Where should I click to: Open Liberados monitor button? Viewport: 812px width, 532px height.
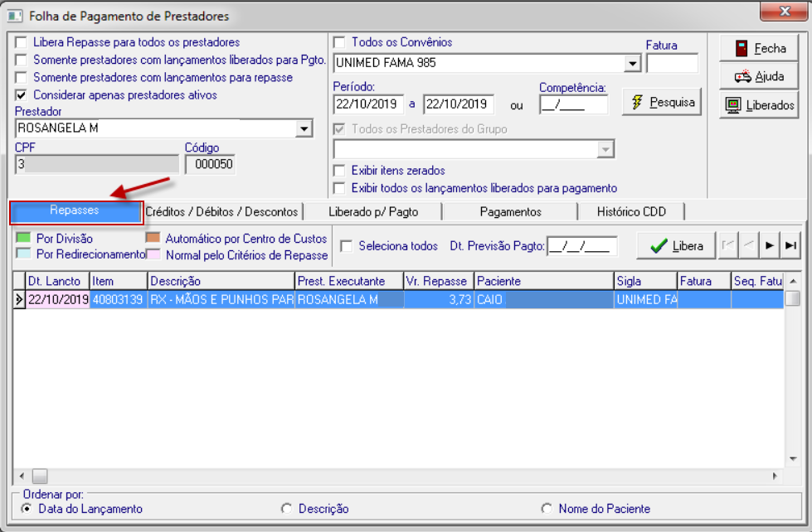[x=759, y=105]
